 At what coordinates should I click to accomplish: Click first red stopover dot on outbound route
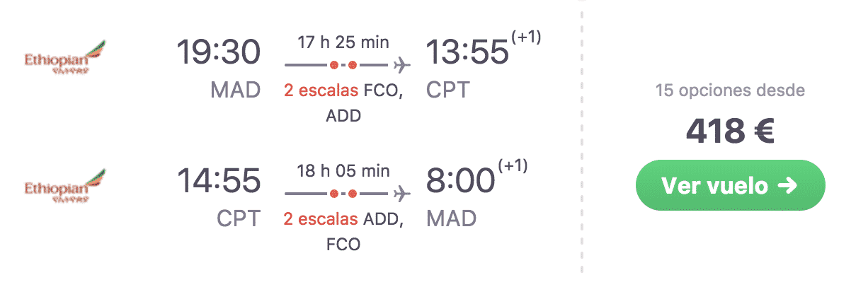point(333,66)
